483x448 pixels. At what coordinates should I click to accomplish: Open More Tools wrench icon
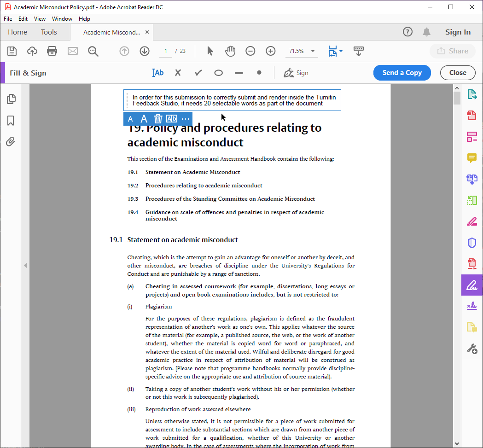[472, 349]
